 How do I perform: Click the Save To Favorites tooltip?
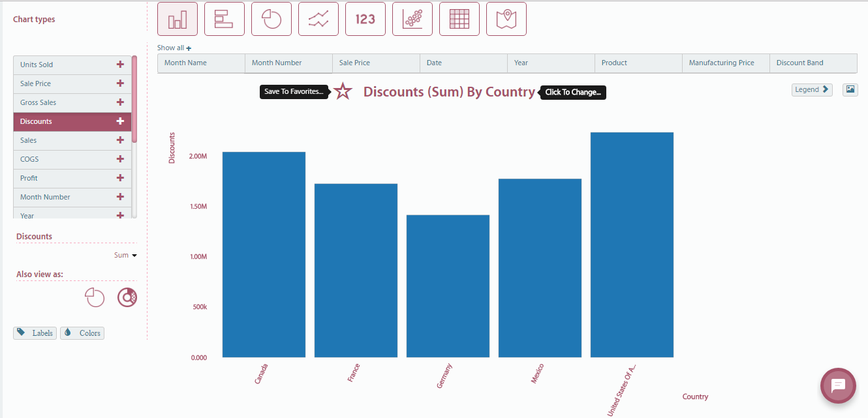294,92
